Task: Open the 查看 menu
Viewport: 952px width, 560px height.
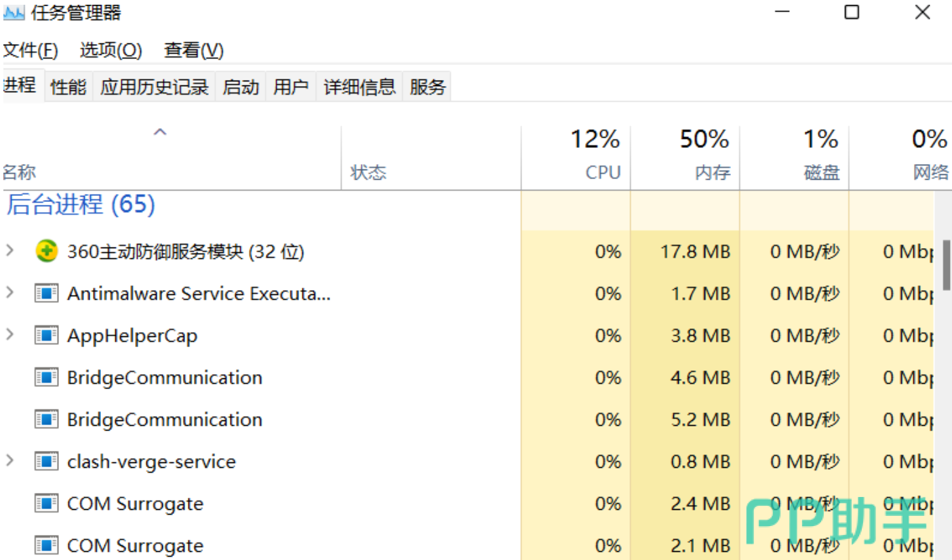Action: pyautogui.click(x=194, y=50)
